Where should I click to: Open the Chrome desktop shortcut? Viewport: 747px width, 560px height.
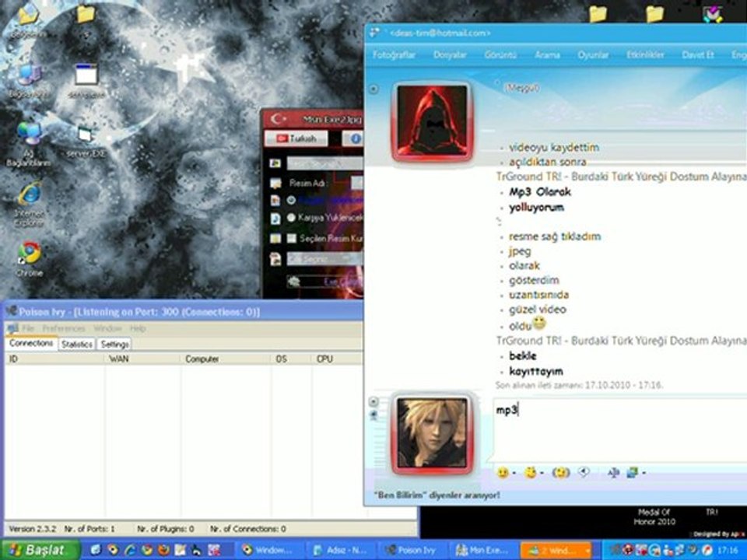click(x=30, y=254)
